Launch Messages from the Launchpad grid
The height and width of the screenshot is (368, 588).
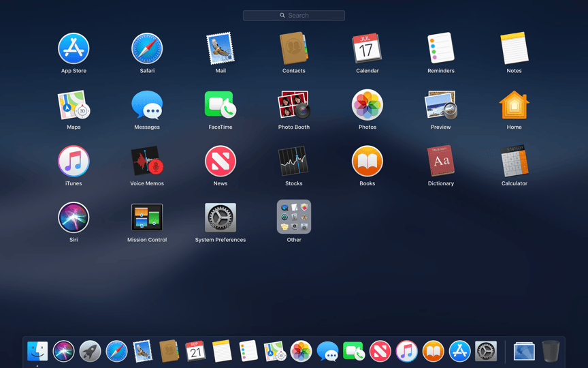147,105
